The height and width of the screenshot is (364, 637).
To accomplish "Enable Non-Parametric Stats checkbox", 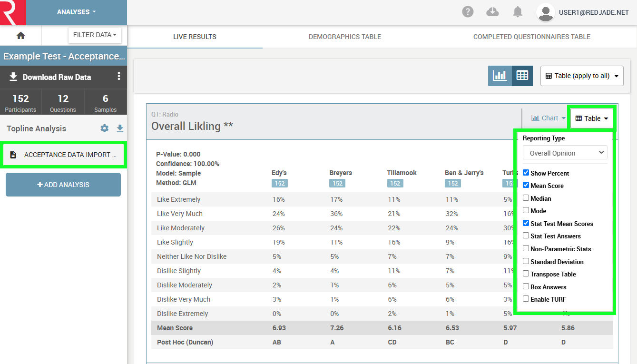I will pos(526,248).
